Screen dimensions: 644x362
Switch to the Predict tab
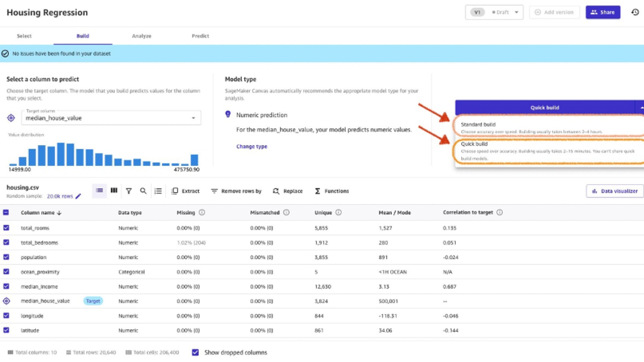coord(200,36)
